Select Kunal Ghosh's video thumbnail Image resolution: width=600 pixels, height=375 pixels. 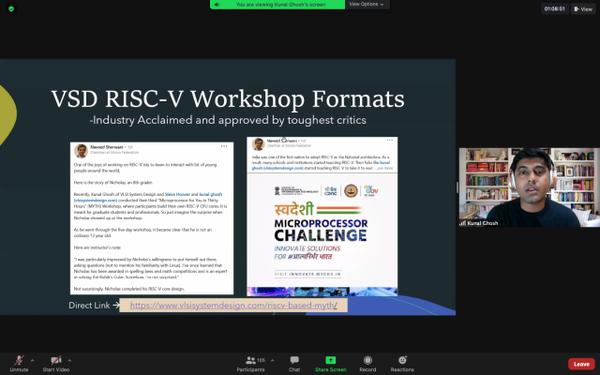(530, 188)
